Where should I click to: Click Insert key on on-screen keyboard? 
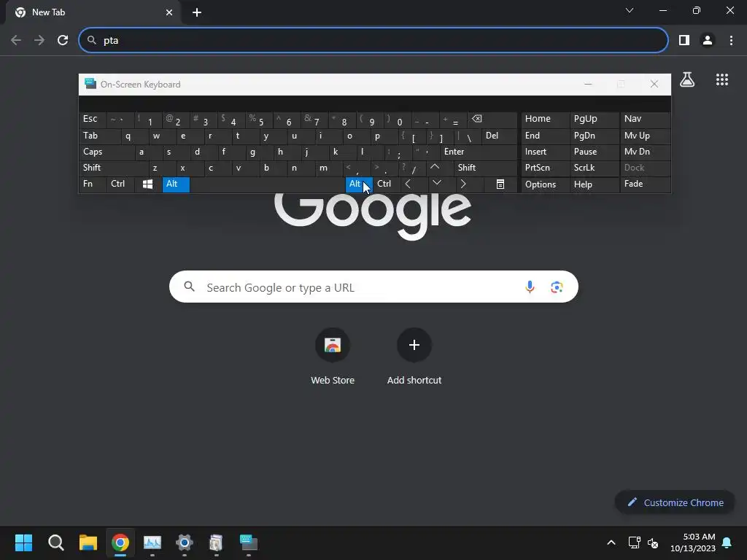click(x=545, y=152)
